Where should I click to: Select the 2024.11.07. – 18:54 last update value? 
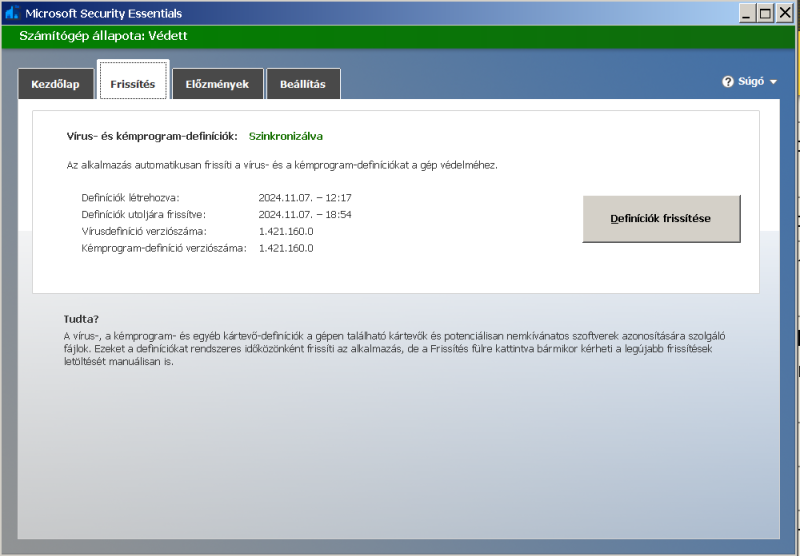coord(305,215)
